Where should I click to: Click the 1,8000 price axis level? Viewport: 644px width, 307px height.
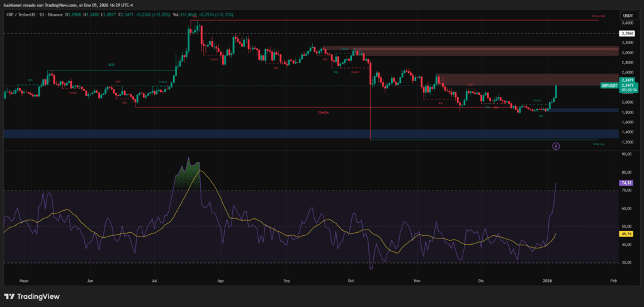tap(628, 112)
